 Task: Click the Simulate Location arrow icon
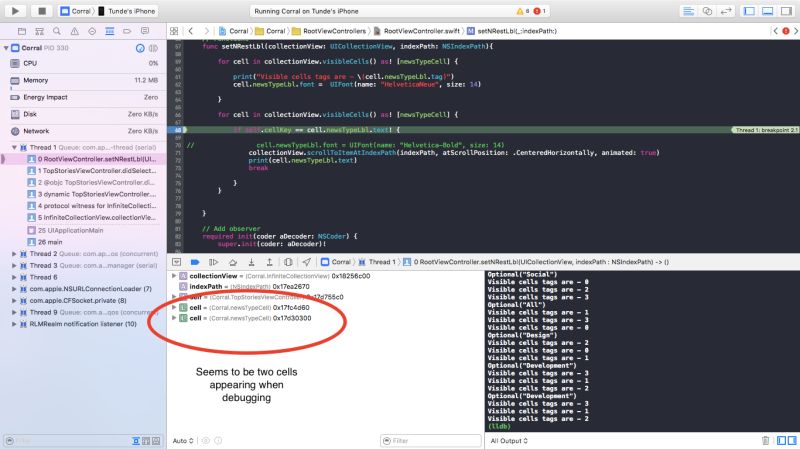tap(306, 262)
